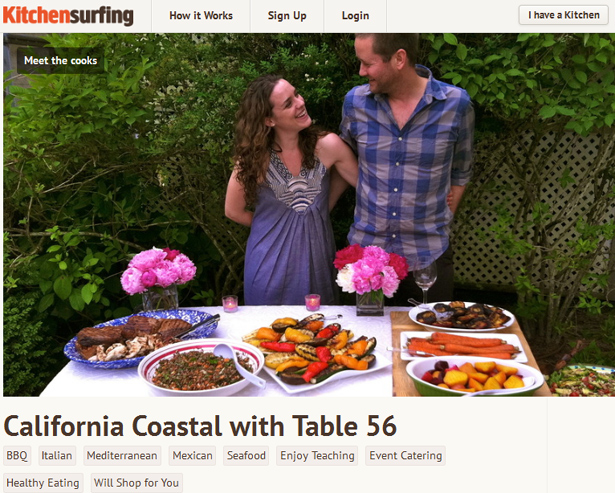Choose the Mediterranean tag

122,455
